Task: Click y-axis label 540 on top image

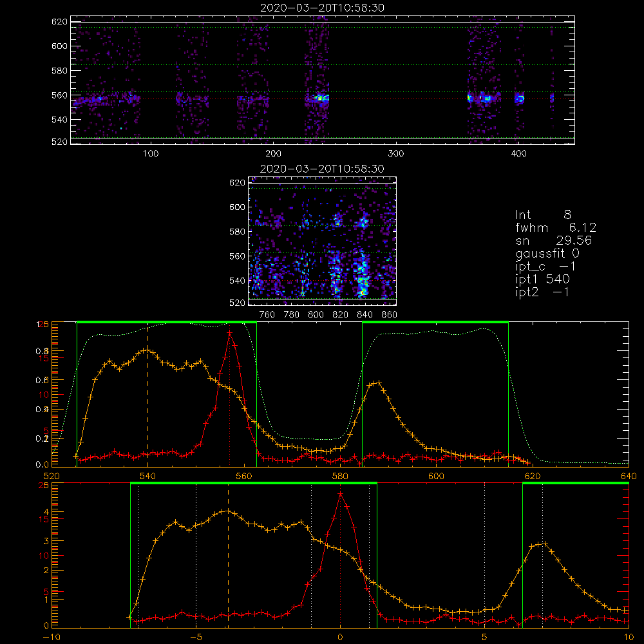Action: [x=59, y=120]
